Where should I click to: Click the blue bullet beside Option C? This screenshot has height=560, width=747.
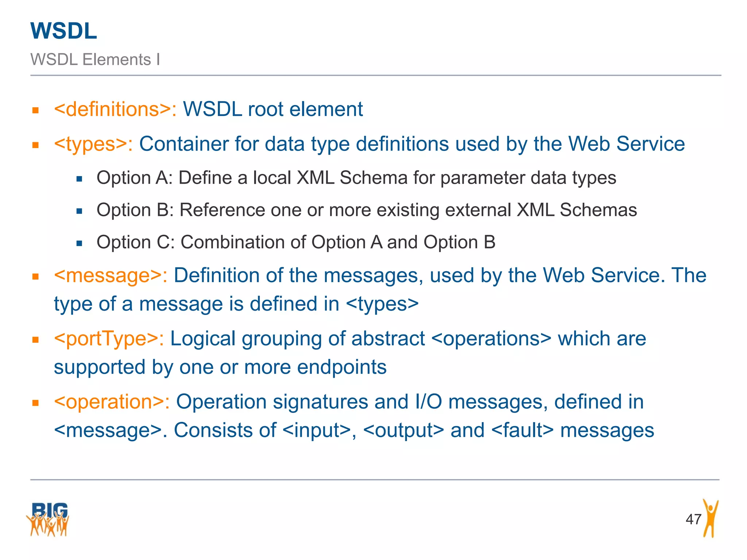tap(80, 244)
